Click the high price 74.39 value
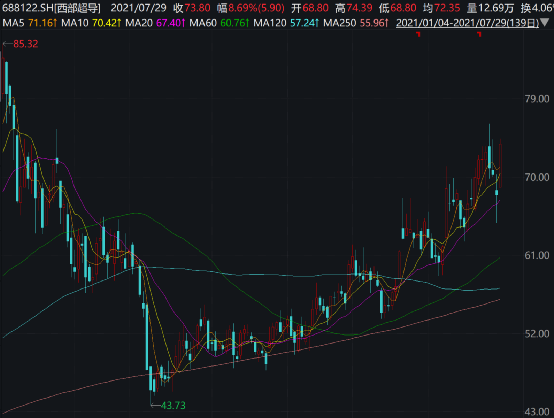554x418 pixels. point(359,8)
